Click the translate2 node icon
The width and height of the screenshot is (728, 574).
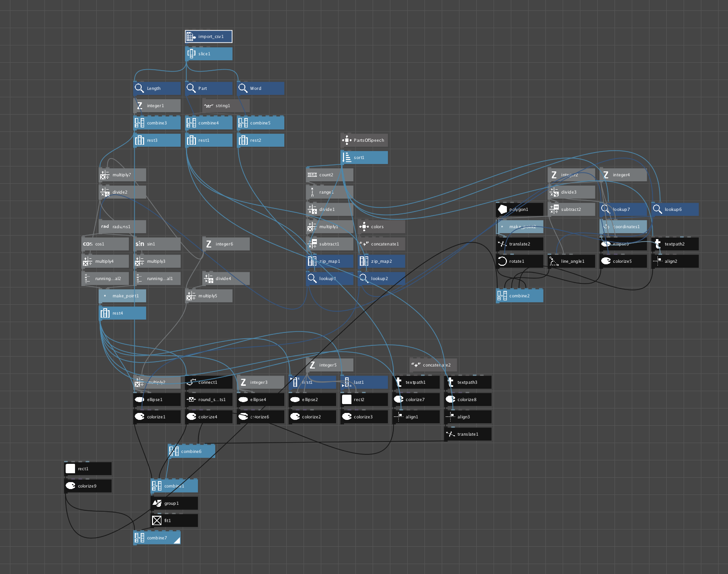click(502, 244)
